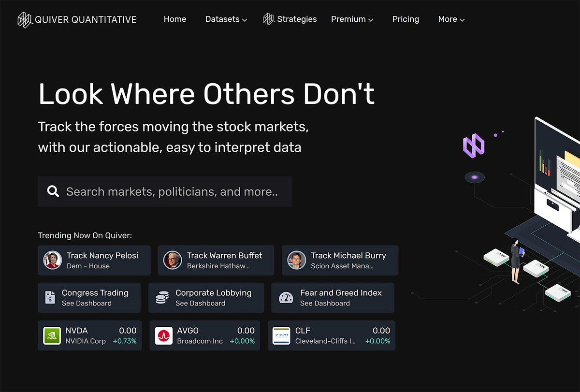
Task: Open the Premium dropdown menu
Action: click(x=352, y=19)
